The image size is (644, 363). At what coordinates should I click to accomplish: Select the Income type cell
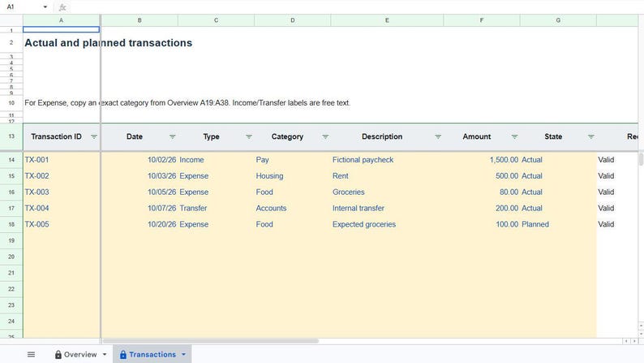(x=216, y=159)
